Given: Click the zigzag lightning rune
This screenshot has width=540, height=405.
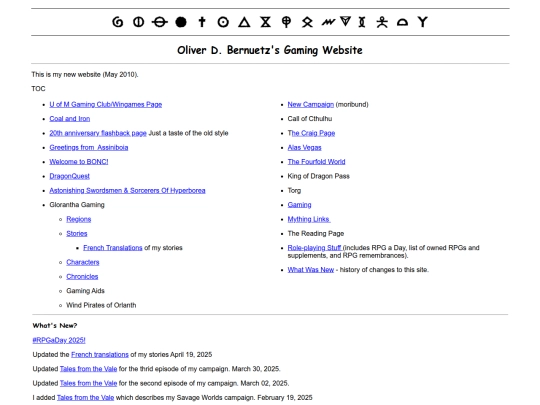Looking at the screenshot, I should coord(328,22).
